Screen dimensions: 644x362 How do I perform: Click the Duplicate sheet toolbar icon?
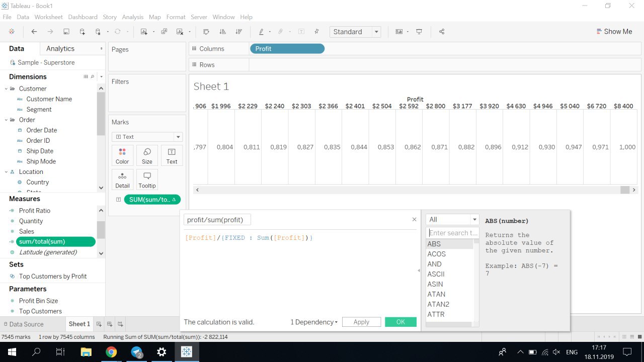[x=164, y=32]
